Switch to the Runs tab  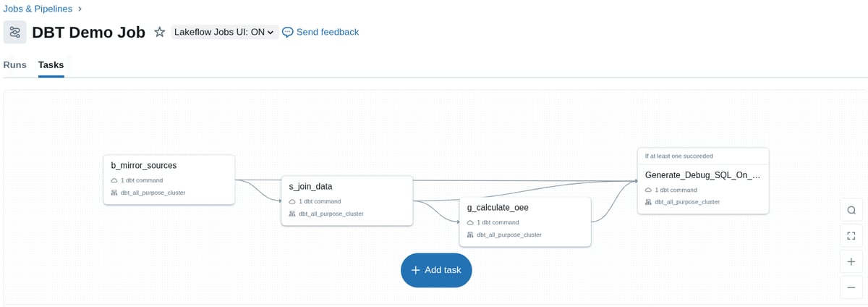[x=15, y=65]
